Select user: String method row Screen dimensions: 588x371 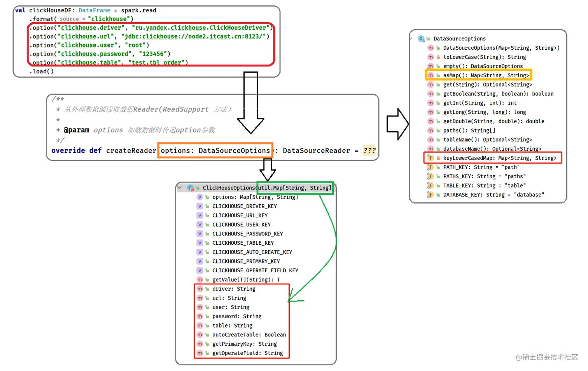[x=223, y=307]
